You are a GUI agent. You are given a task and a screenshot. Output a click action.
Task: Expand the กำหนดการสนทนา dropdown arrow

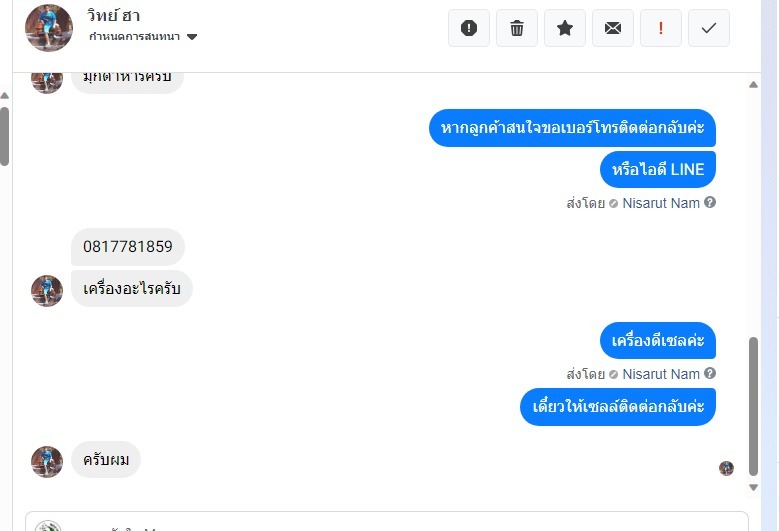pos(192,37)
